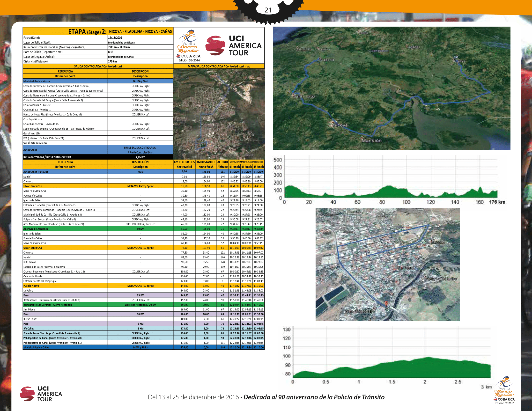Click the 'Río Cañas' 3 KM row
The image size is (532, 411).
pyautogui.click(x=144, y=329)
